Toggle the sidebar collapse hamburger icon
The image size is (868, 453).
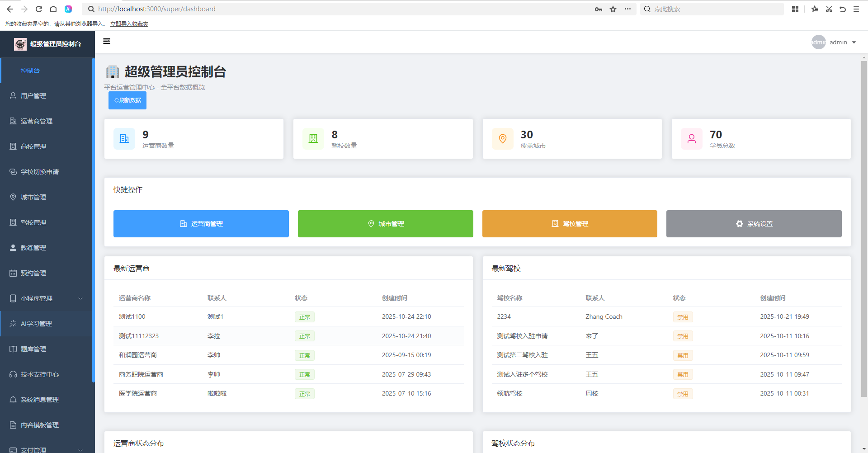107,41
